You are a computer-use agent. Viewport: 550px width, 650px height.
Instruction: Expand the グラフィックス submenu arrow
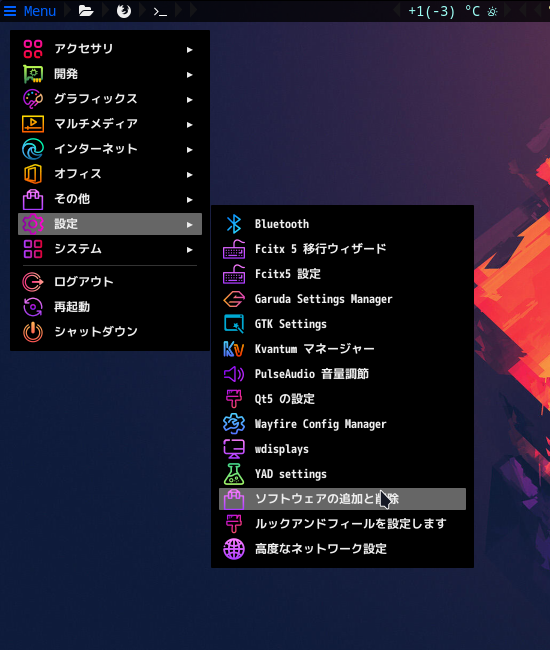click(189, 99)
